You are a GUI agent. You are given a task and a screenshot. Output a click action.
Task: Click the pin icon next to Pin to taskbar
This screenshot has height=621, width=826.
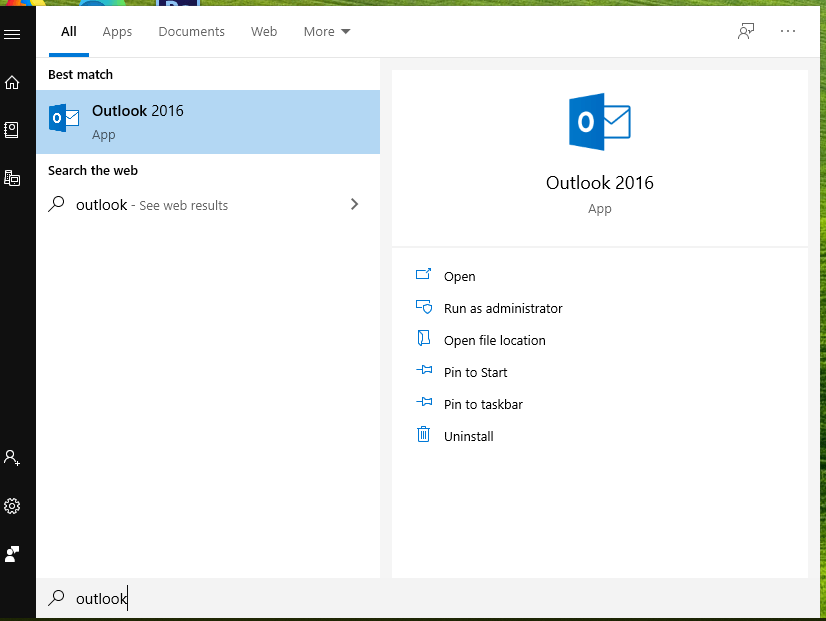[424, 402]
